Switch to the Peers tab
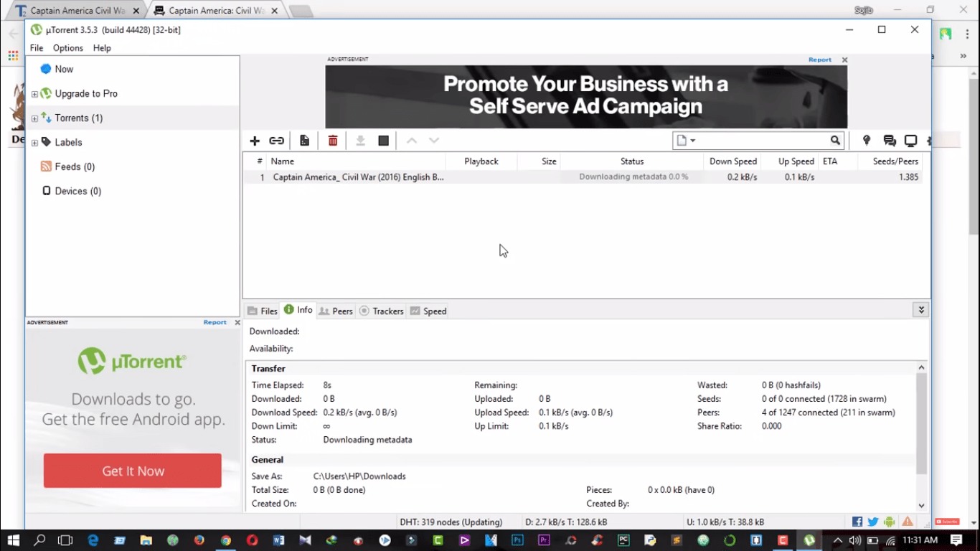 click(336, 311)
